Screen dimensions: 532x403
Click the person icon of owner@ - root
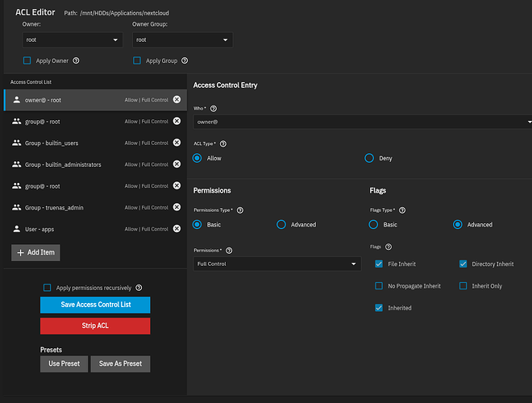[16, 100]
